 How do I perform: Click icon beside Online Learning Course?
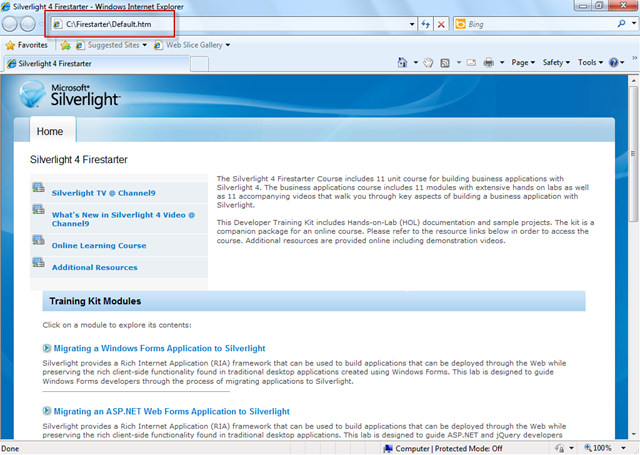pos(38,240)
